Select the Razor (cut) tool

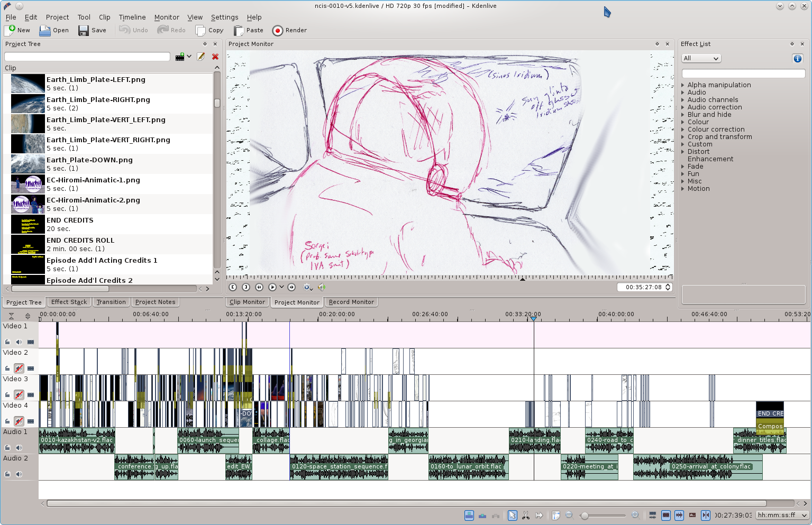click(x=525, y=515)
